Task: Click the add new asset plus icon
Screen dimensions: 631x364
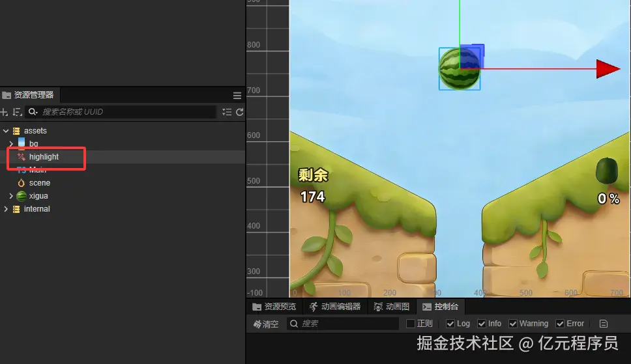Action: 5,112
